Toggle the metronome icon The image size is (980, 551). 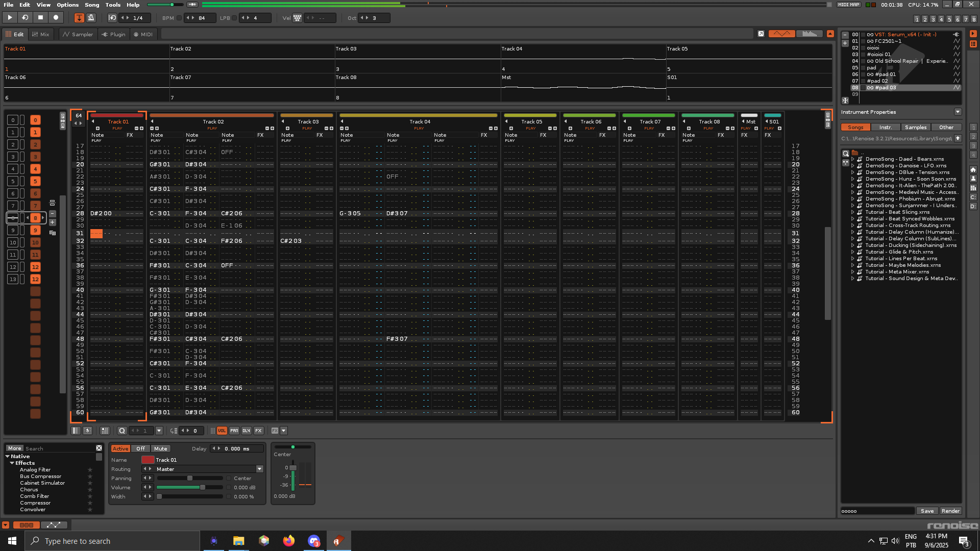tap(91, 18)
